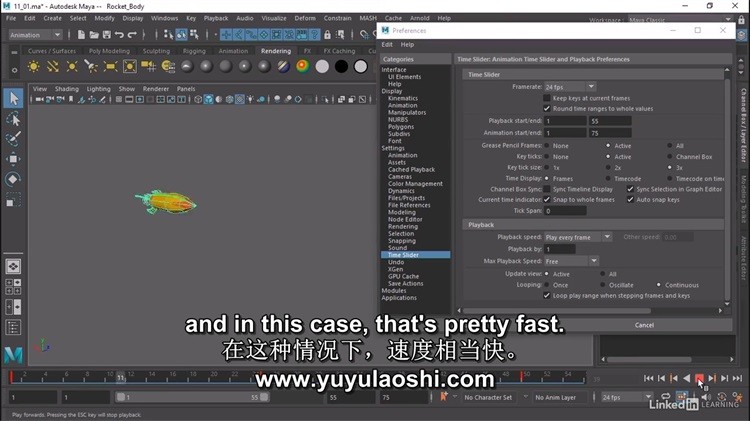The image size is (750, 421).
Task: Select Sound category in Preferences
Action: pos(397,248)
